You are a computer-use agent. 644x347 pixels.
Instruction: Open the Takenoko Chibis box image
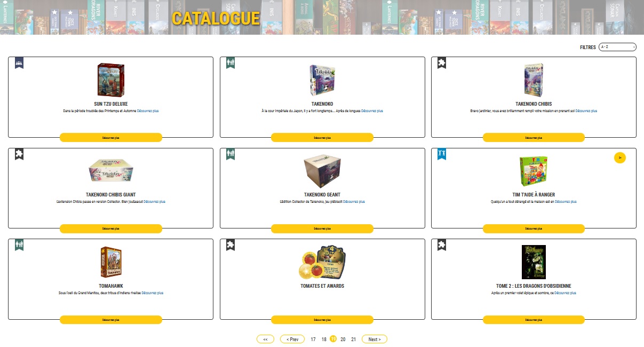point(534,80)
